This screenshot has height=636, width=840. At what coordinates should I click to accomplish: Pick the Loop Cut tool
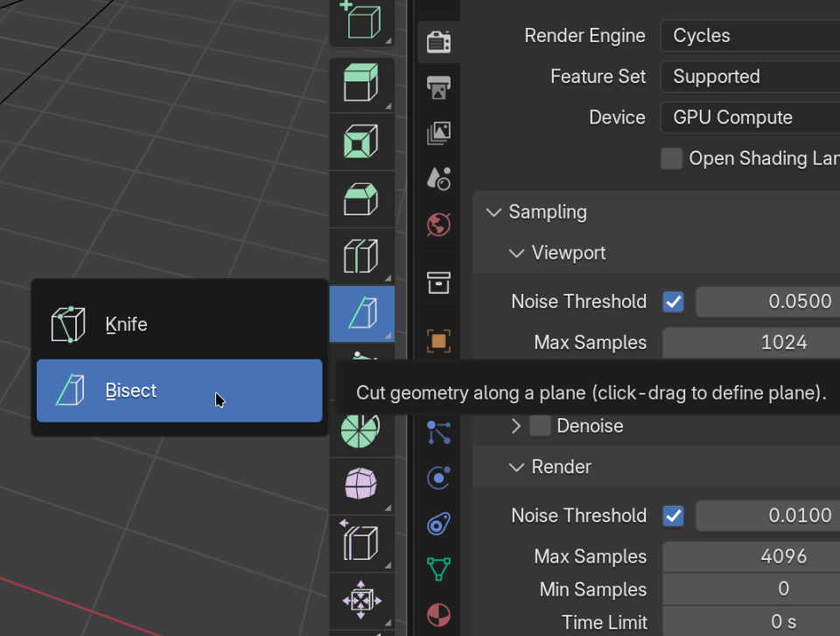[x=360, y=257]
